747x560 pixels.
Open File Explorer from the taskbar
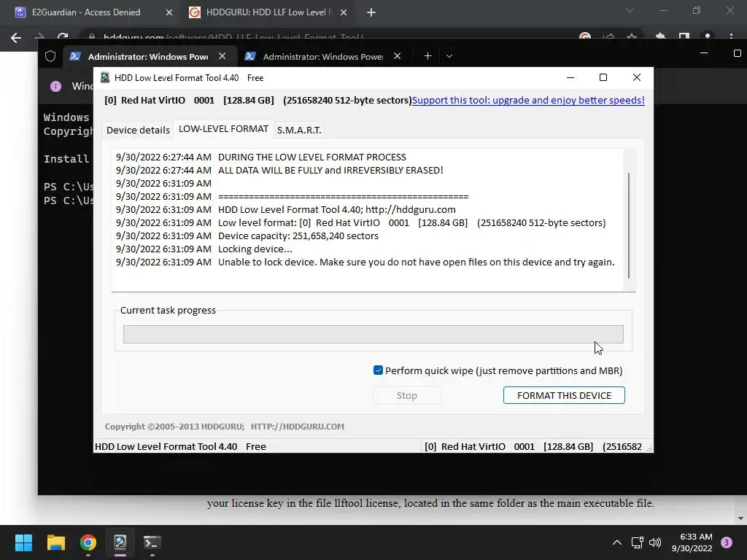tap(55, 542)
